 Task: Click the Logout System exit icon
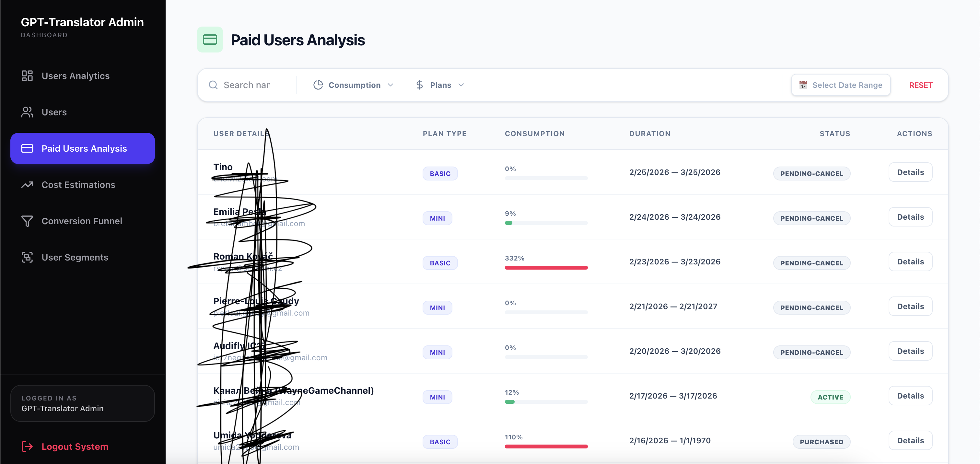(27, 447)
